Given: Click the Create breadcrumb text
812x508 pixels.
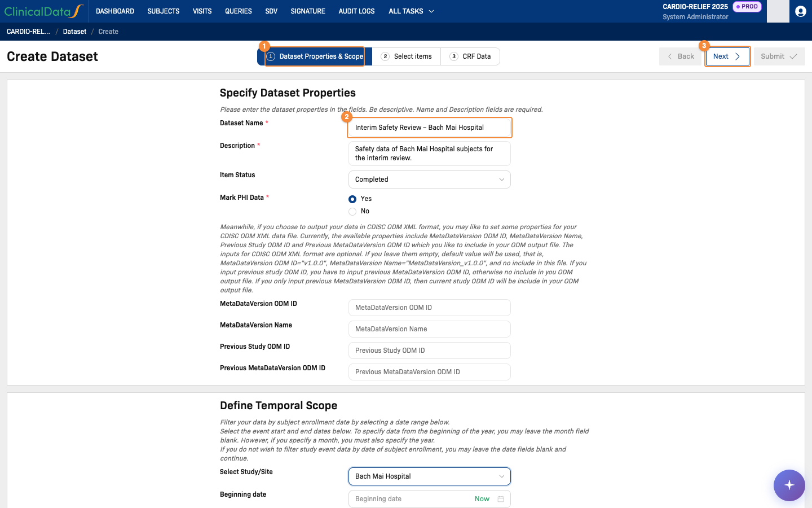Looking at the screenshot, I should tap(108, 32).
